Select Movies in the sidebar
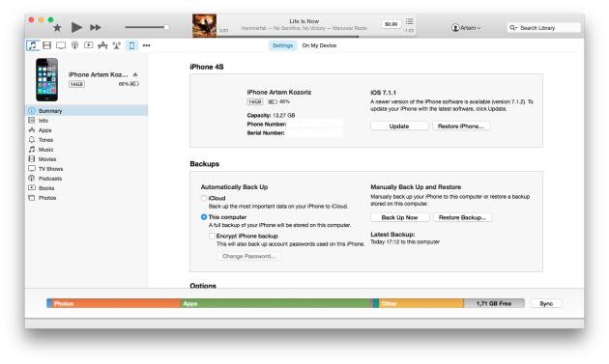The height and width of the screenshot is (364, 609). [87, 159]
